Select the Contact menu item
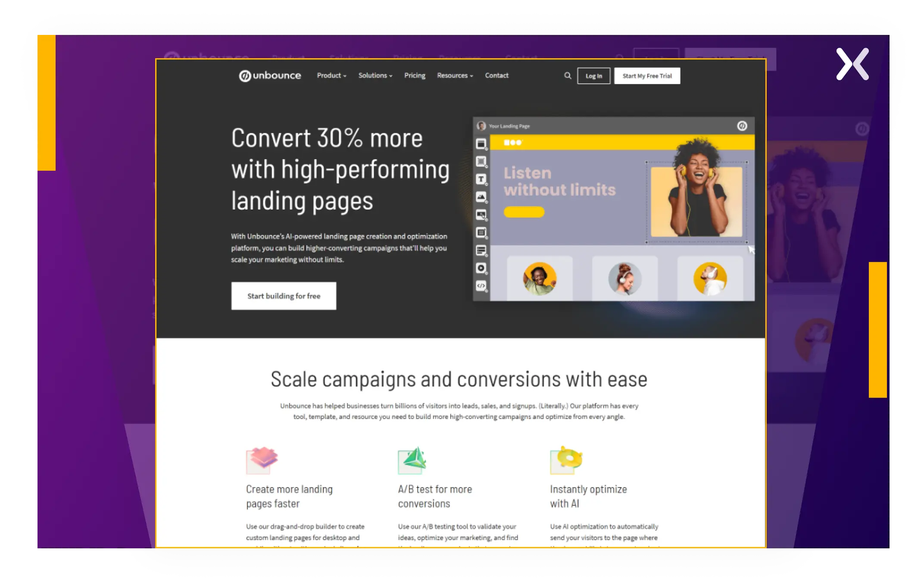 (x=497, y=75)
